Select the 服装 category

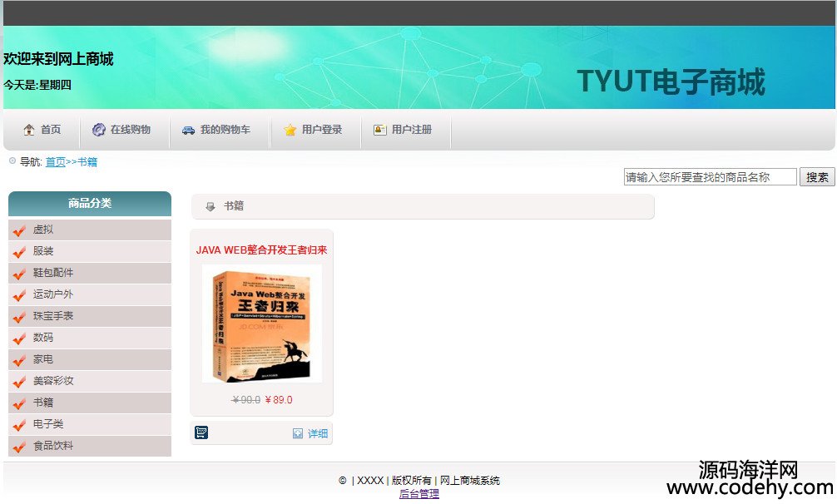[x=43, y=250]
